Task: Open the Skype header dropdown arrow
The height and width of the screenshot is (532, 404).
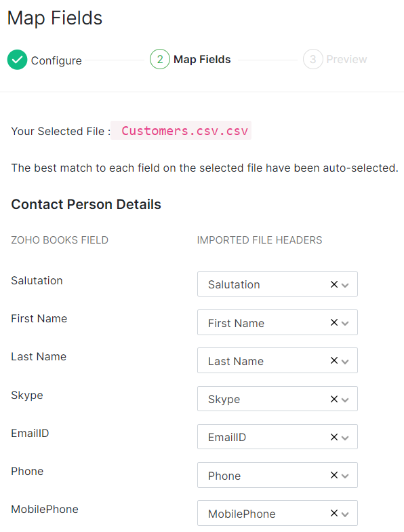Action: (345, 400)
